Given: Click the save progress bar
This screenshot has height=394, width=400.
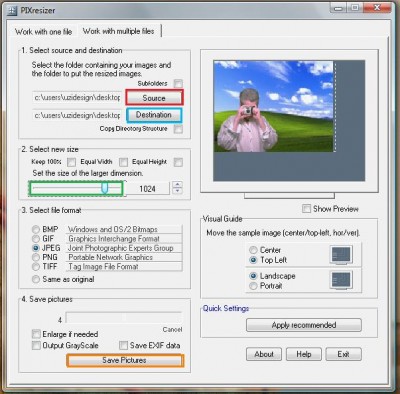Looking at the screenshot, I should click(x=124, y=318).
